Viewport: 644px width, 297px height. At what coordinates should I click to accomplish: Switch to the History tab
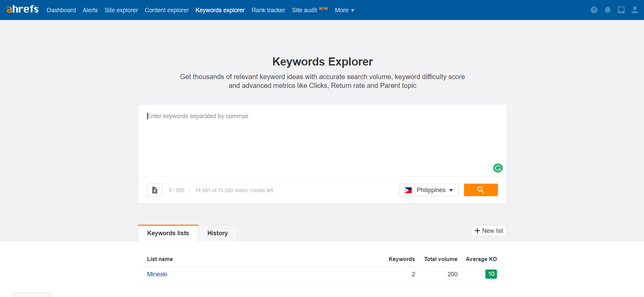[217, 233]
